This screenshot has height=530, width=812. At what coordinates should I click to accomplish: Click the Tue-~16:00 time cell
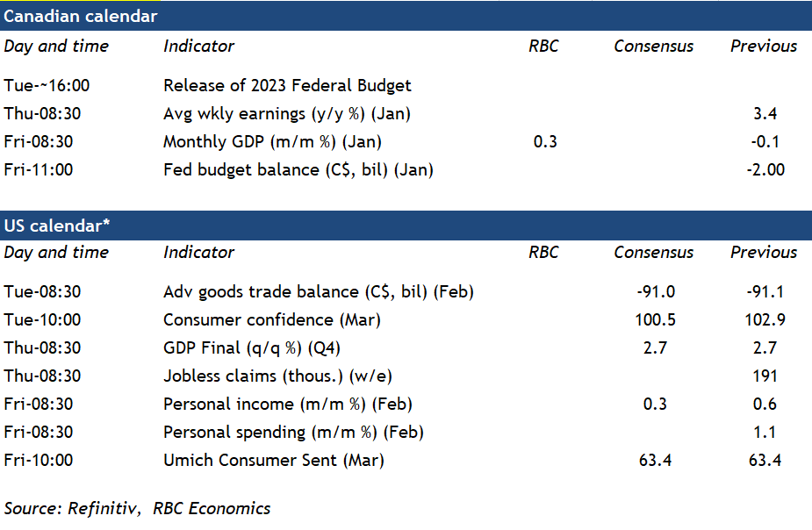point(47,86)
